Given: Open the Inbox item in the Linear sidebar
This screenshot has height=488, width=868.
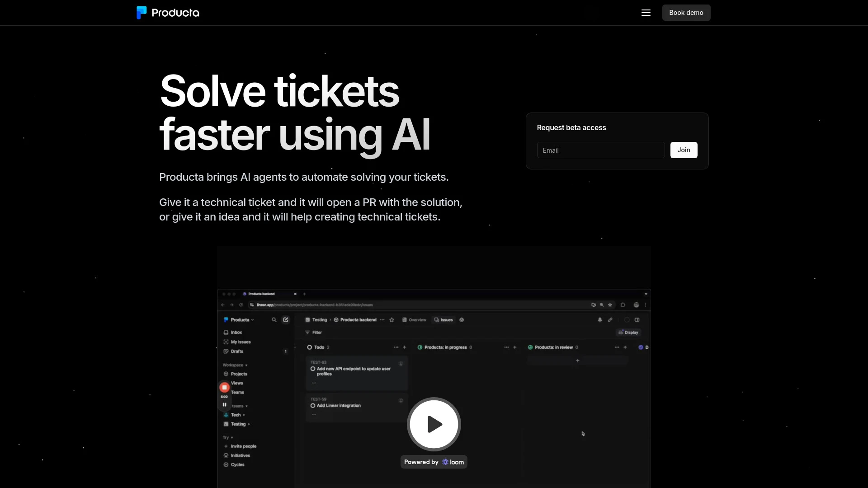Looking at the screenshot, I should point(234,332).
